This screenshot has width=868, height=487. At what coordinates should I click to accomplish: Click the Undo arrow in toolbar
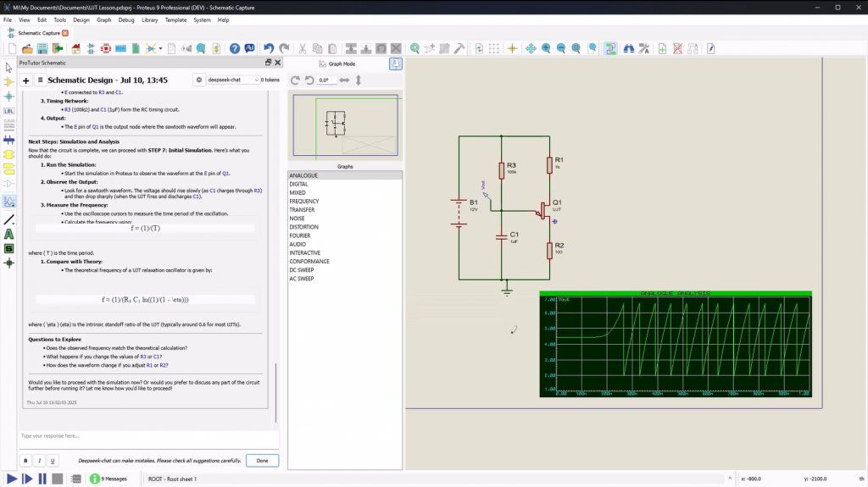tap(269, 48)
